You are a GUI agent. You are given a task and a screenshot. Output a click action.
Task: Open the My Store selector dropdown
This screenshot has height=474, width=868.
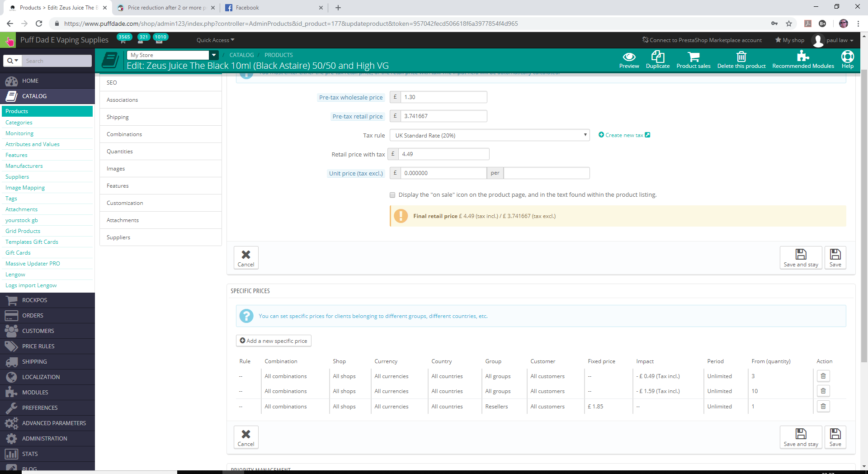[173, 55]
